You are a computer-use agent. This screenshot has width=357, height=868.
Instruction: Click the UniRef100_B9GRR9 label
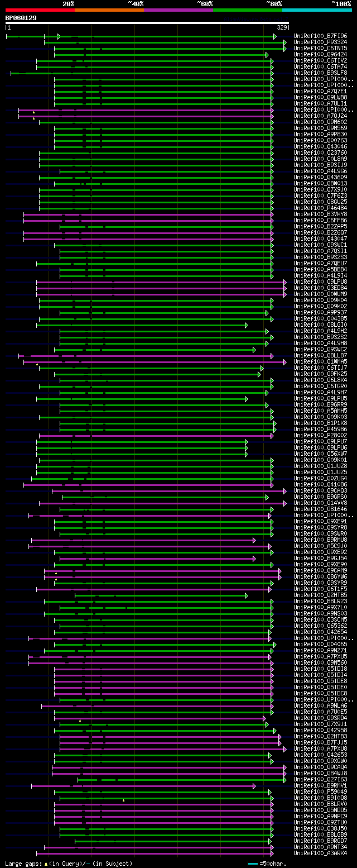[x=320, y=404]
